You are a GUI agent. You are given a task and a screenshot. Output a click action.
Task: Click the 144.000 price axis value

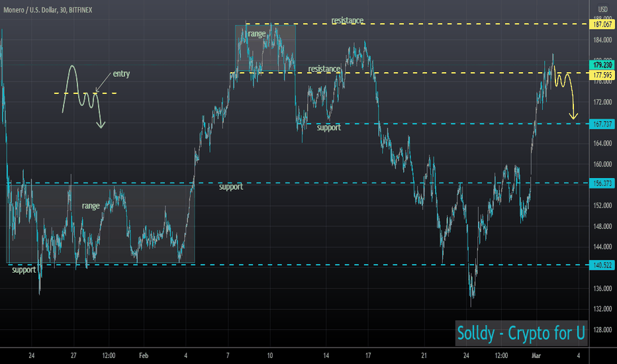(602, 247)
